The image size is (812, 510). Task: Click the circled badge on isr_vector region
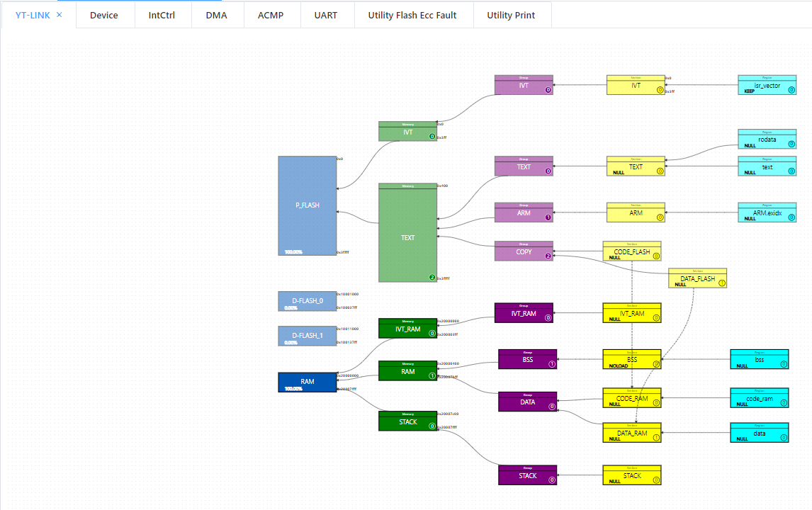tap(791, 89)
